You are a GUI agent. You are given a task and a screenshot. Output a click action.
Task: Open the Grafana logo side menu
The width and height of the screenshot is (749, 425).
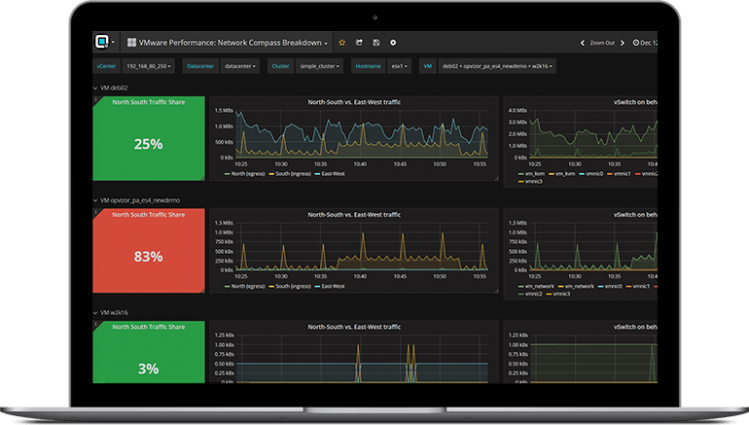click(x=105, y=42)
